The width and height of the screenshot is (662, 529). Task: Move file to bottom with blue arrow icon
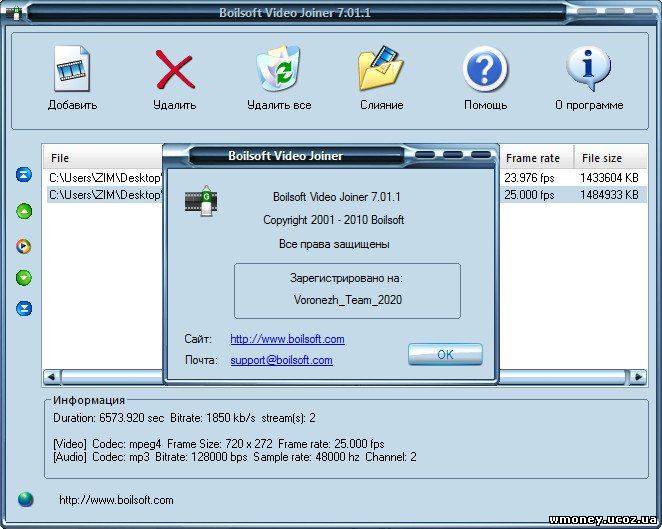coord(24,308)
